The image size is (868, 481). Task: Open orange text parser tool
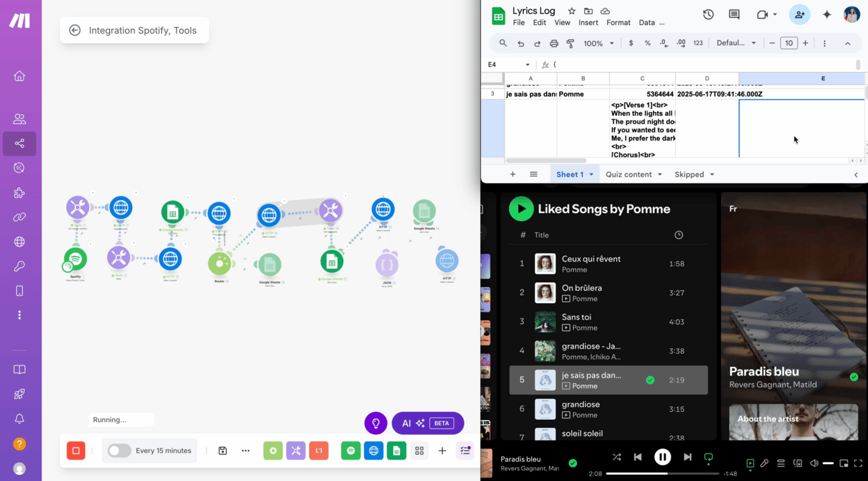tap(319, 451)
